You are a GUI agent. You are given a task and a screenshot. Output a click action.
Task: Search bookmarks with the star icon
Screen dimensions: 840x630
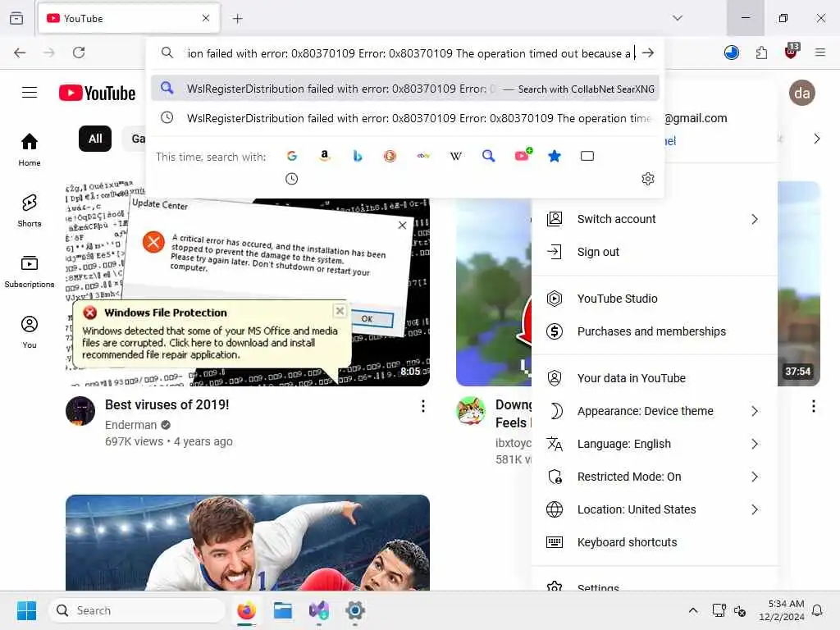coord(555,156)
